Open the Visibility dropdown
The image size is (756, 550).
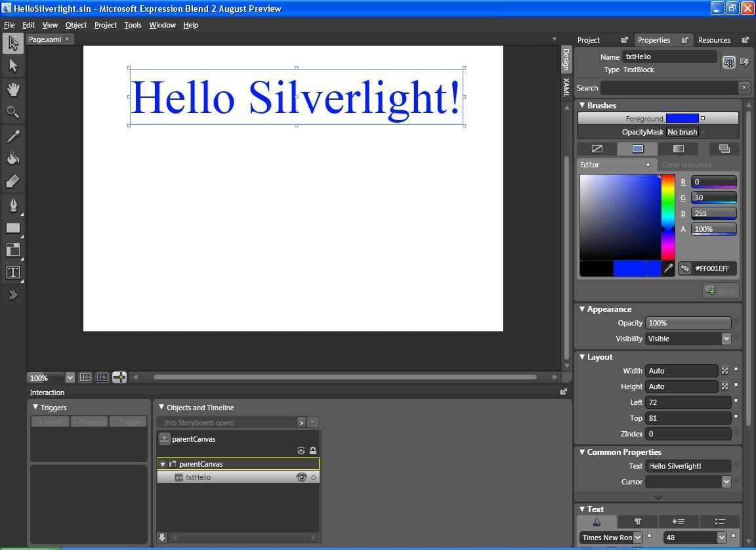click(x=726, y=339)
